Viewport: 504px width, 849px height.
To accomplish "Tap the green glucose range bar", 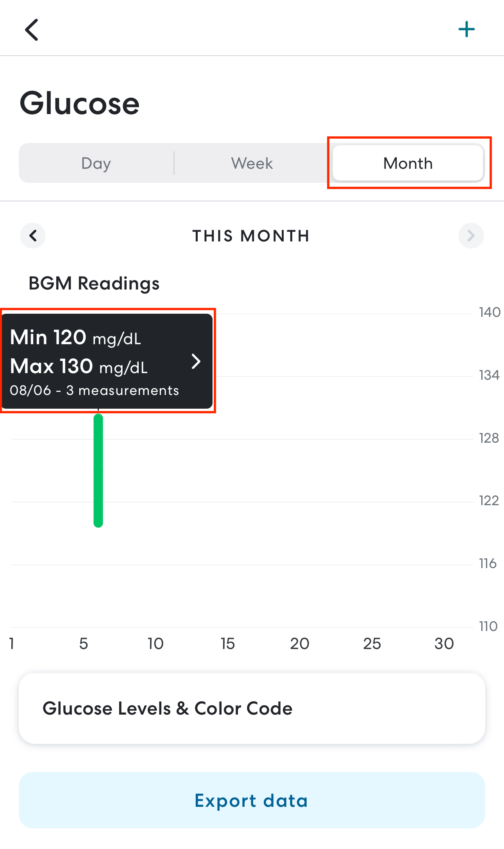I will 98,471.
